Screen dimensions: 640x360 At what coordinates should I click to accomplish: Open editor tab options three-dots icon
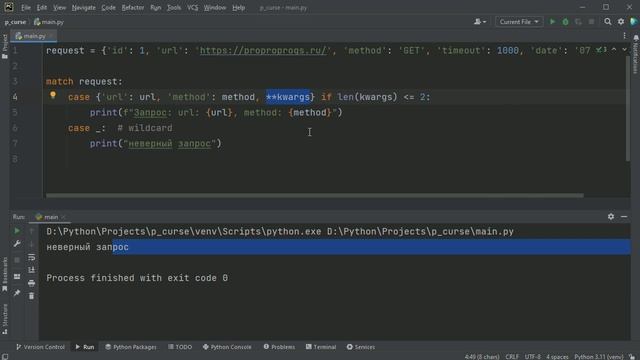pyautogui.click(x=624, y=36)
